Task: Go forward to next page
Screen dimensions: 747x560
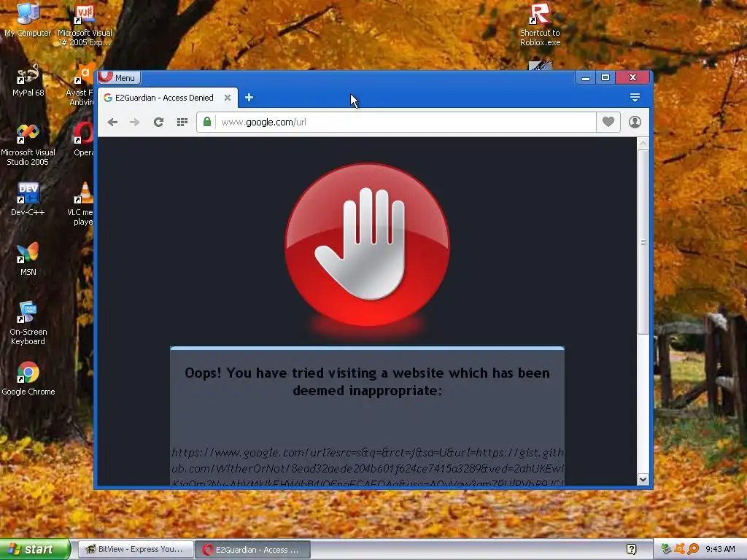Action: [135, 122]
